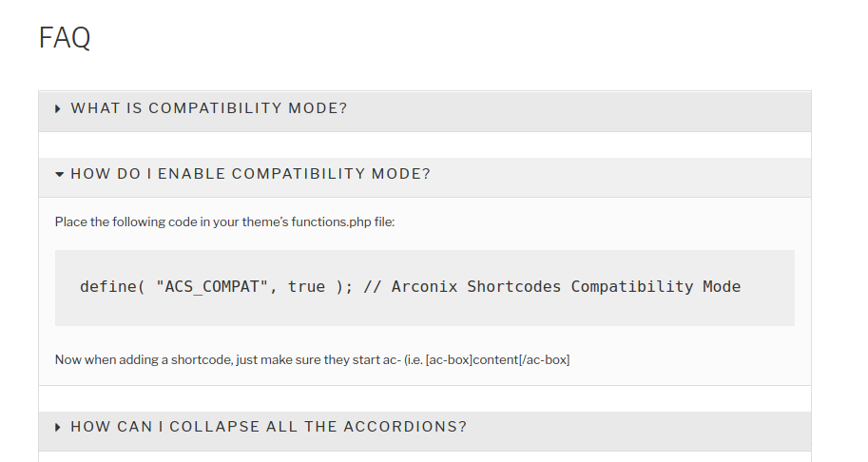
Task: Click the '[ac-box]content[/ac-box]' example text
Action: [497, 359]
